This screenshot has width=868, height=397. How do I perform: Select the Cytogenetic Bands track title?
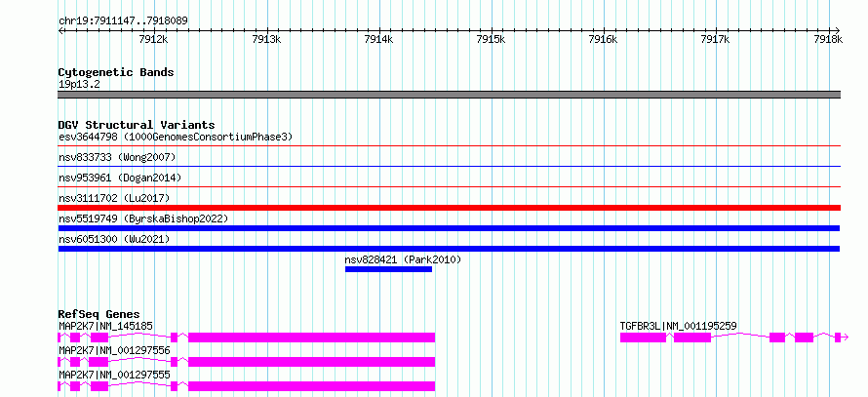(x=116, y=72)
